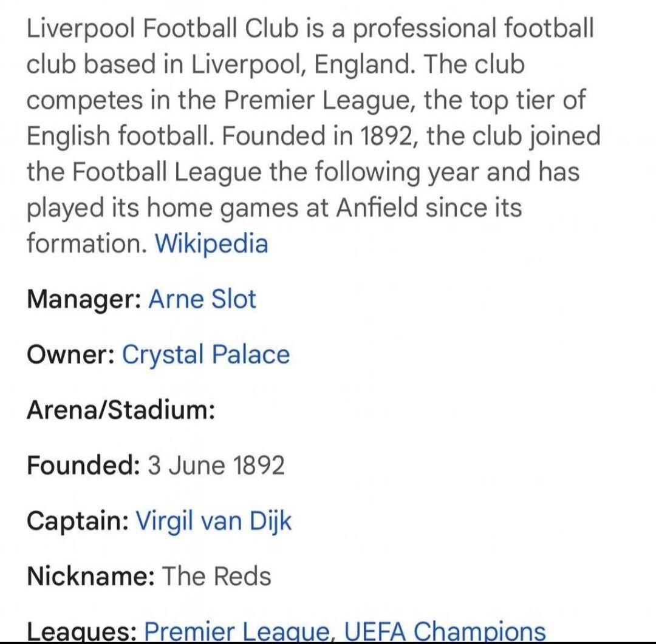Click the bold Founded label
Viewport: 656px width, 644px height.
click(83, 466)
